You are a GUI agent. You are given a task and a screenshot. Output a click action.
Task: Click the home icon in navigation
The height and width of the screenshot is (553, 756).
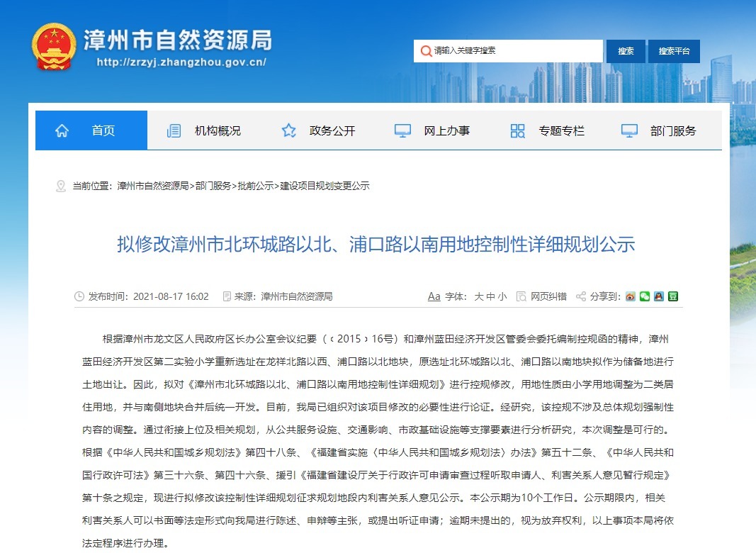[62, 130]
